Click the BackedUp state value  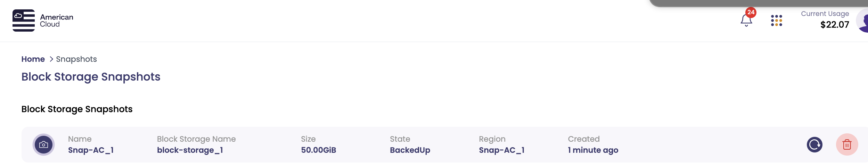point(410,150)
